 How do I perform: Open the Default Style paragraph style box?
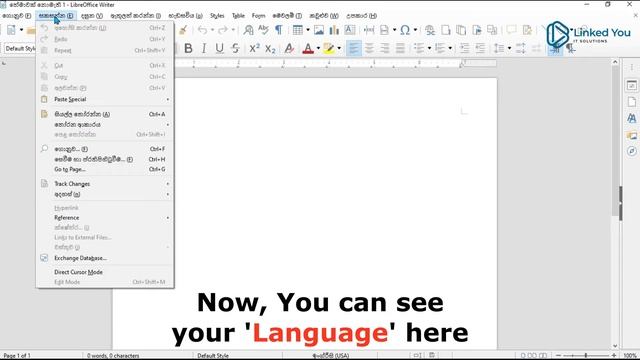coord(20,49)
